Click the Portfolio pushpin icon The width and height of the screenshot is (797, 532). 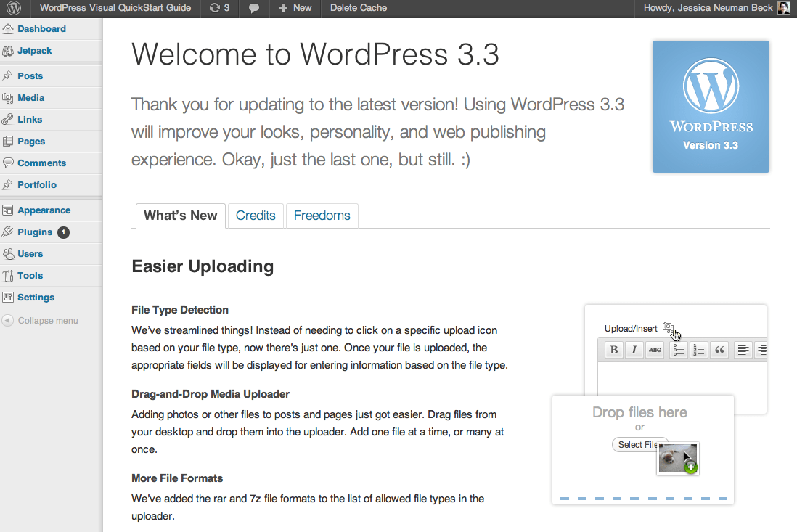tap(8, 185)
